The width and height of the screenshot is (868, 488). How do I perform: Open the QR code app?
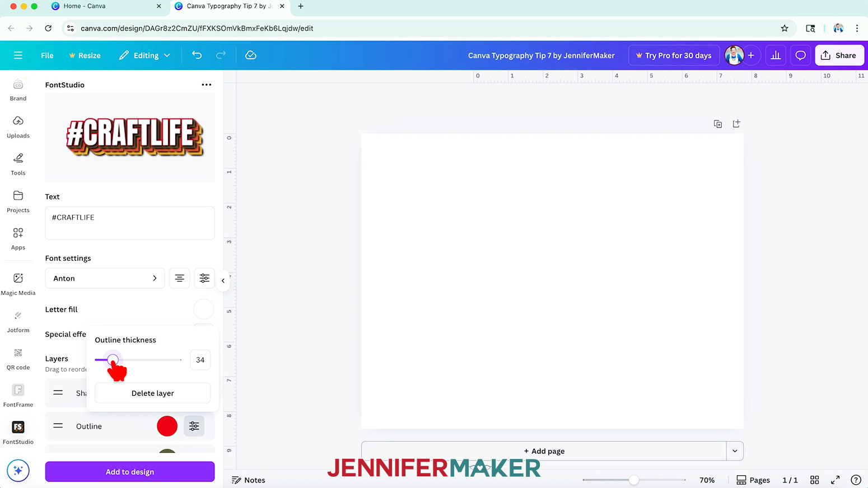point(18,359)
